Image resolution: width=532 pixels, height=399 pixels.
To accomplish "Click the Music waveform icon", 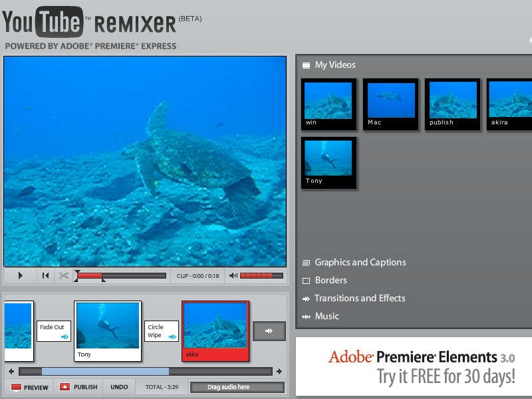I will coord(306,317).
